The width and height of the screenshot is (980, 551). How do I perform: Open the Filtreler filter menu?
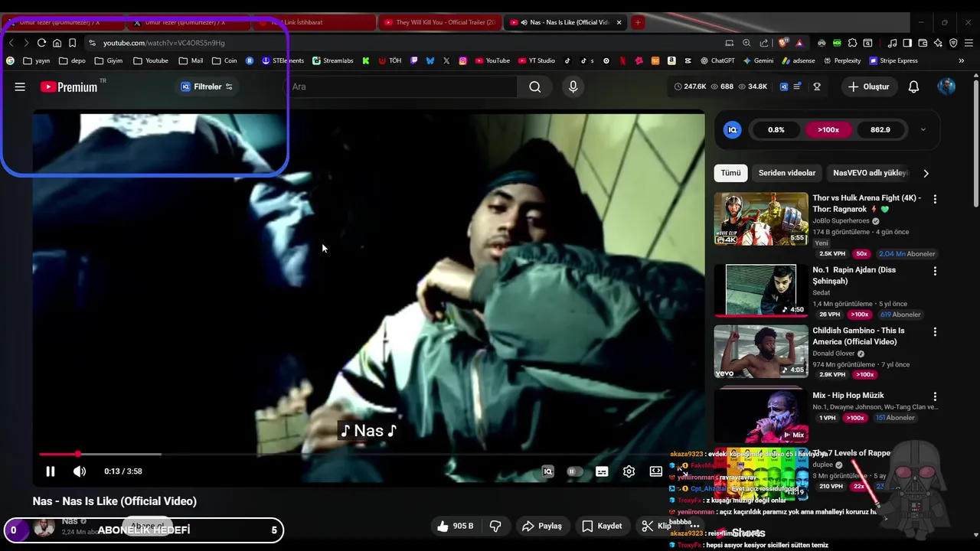point(207,86)
